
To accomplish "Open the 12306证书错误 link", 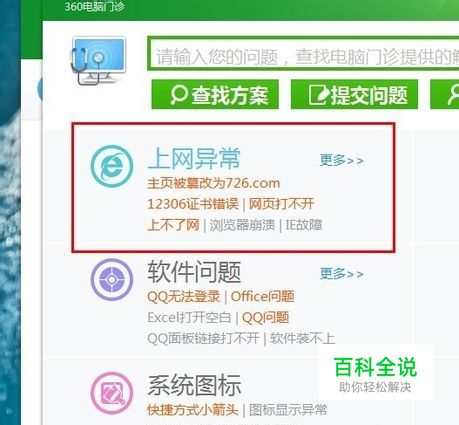I will (193, 204).
